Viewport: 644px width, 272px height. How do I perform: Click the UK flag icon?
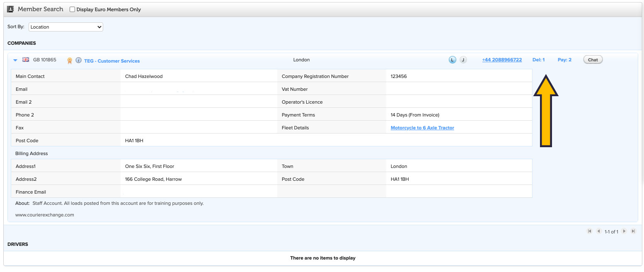26,60
